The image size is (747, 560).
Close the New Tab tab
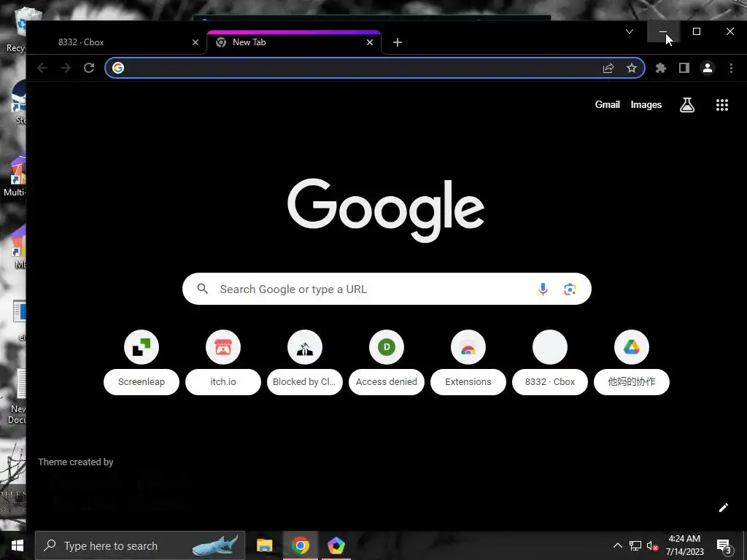(370, 42)
